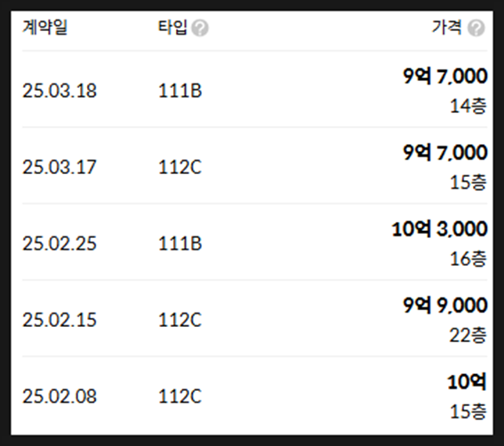Image resolution: width=504 pixels, height=446 pixels.
Task: Click the help icon beside 타입
Action: (200, 28)
